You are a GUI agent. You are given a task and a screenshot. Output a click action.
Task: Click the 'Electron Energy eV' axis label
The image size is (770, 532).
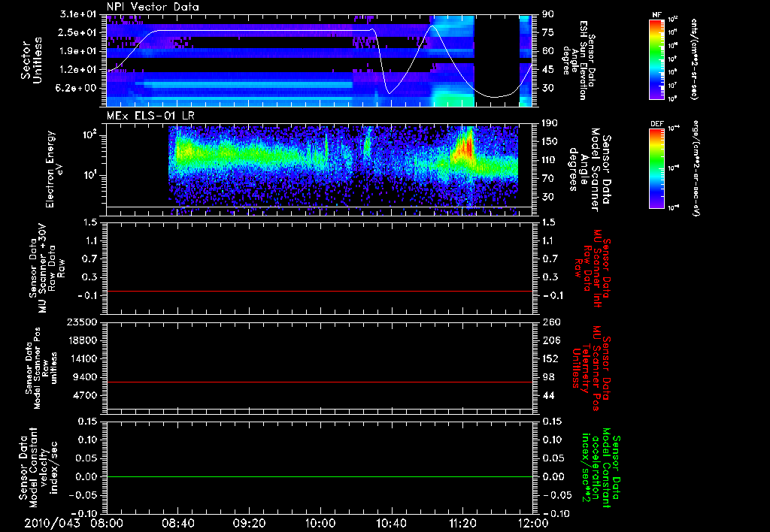(53, 169)
